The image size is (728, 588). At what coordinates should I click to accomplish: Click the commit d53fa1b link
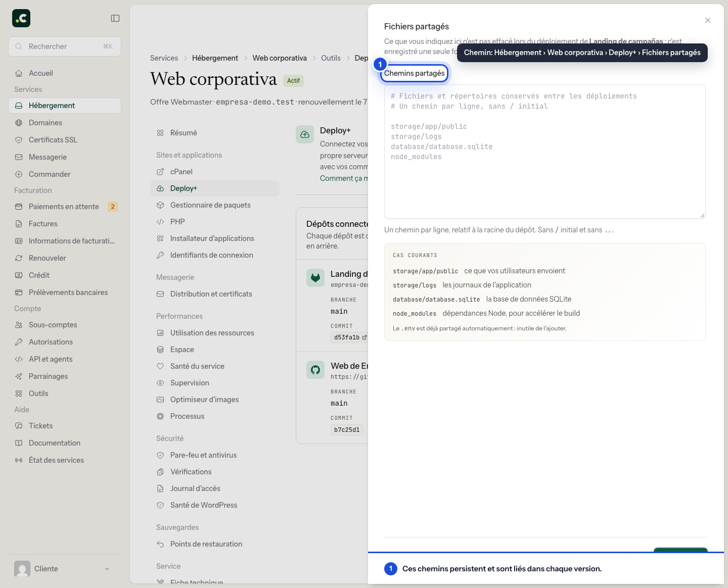point(350,337)
